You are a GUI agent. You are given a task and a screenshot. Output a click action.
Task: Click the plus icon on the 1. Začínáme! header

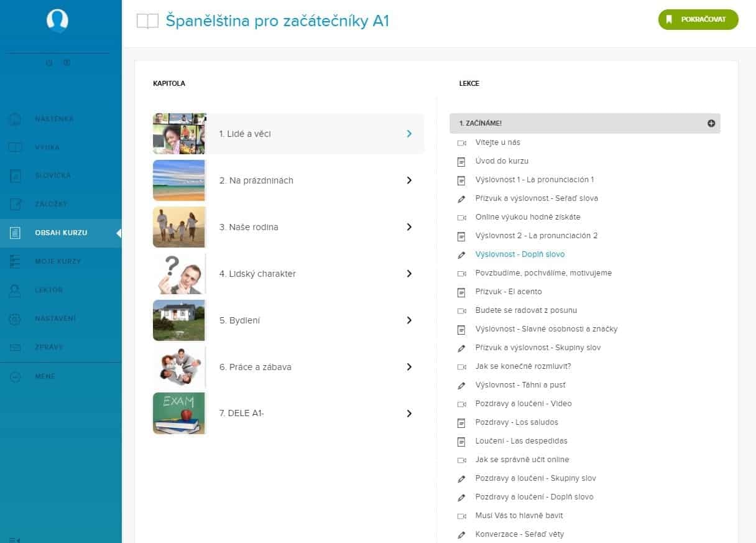(x=711, y=123)
